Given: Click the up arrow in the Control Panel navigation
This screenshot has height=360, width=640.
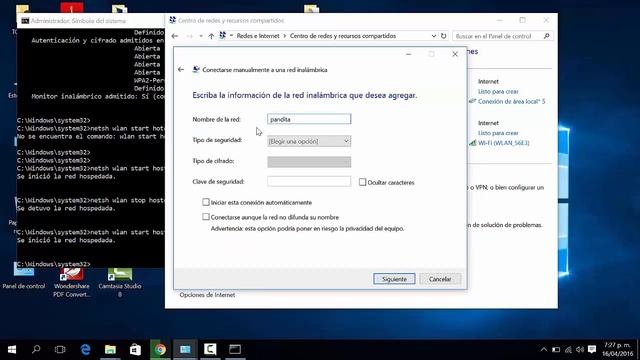Looking at the screenshot, I should coord(211,36).
